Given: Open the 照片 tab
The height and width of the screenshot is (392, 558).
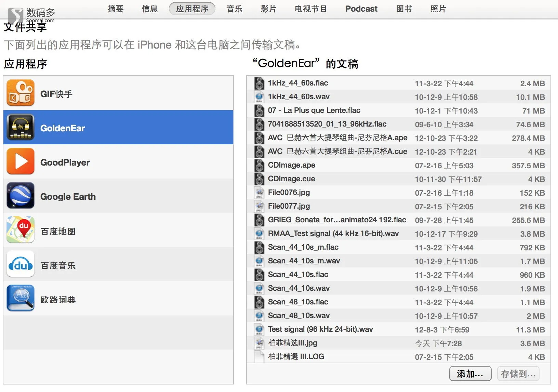Looking at the screenshot, I should pyautogui.click(x=438, y=9).
